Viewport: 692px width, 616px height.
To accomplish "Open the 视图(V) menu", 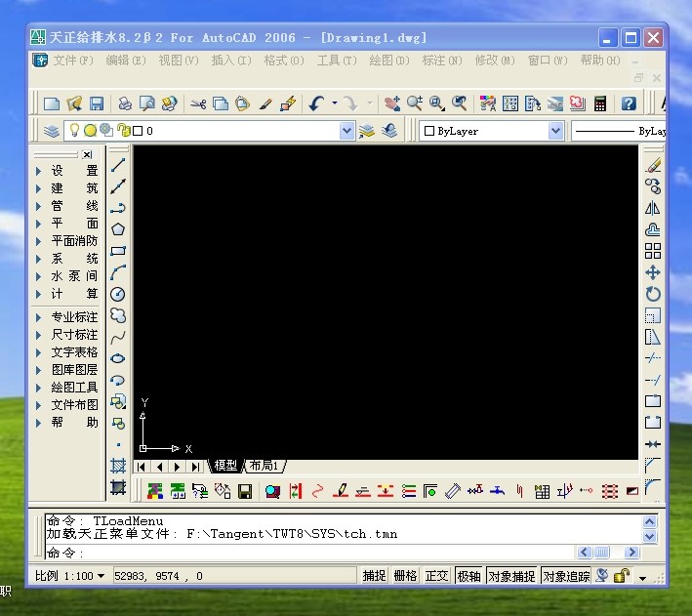I will tap(179, 61).
